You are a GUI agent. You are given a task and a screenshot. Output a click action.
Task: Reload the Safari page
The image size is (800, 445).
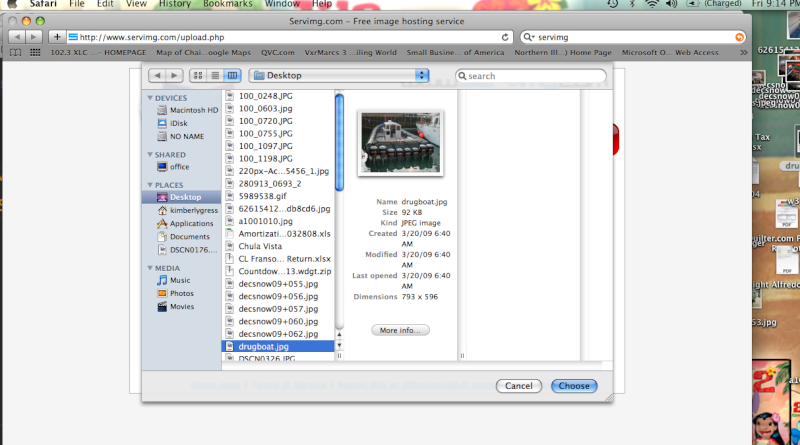click(505, 37)
